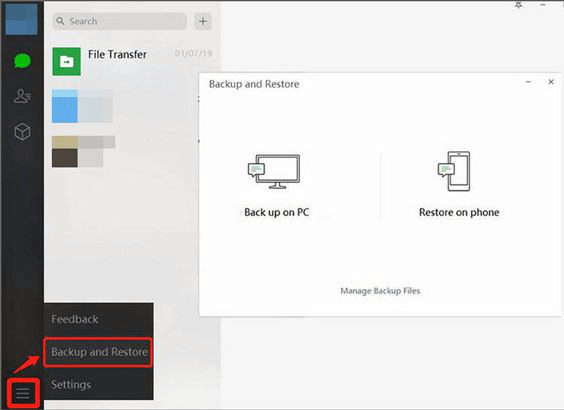Open the Contacts sidebar icon
Screen dimensions: 564x410
point(22,96)
